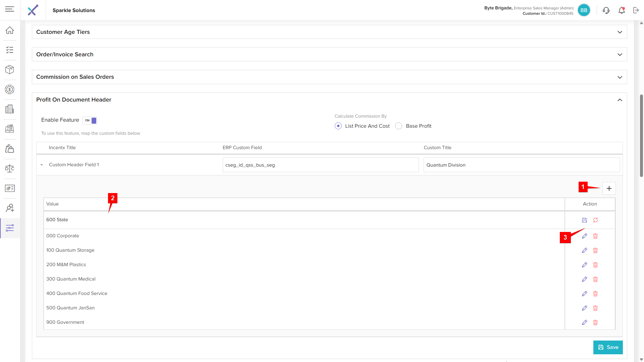Click the BB user avatar
644x362 pixels.
tap(584, 10)
